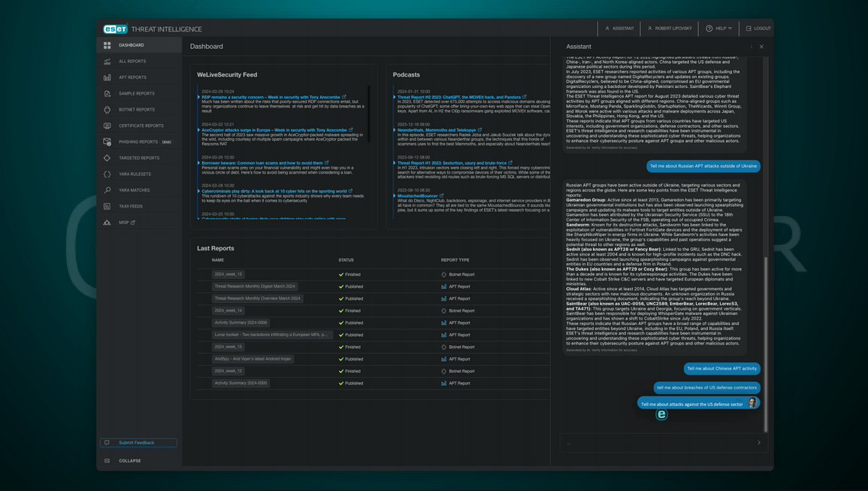
Task: Click 'Tell me about Chinese APT activity' bubble
Action: point(722,368)
